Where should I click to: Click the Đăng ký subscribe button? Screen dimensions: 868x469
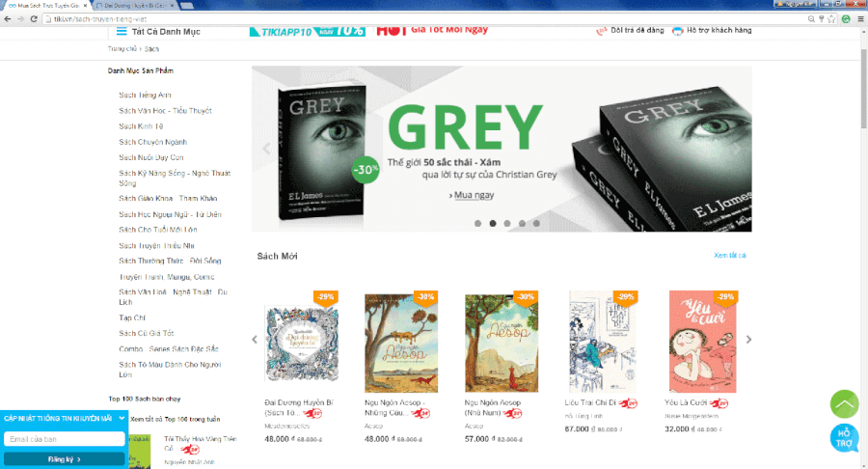coord(65,459)
